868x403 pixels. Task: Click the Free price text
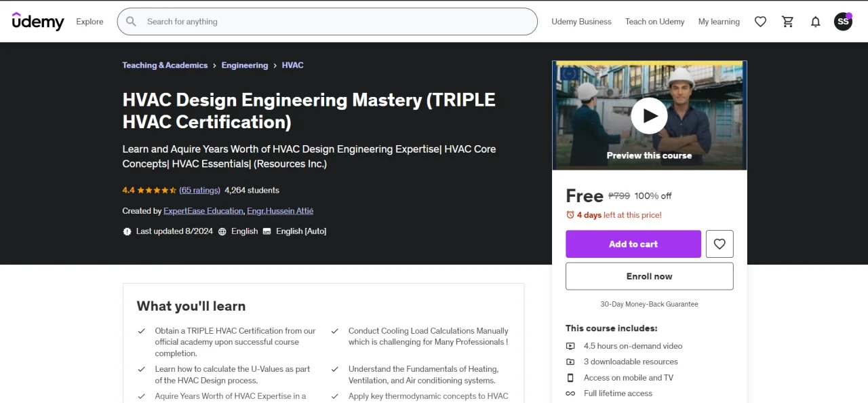584,196
